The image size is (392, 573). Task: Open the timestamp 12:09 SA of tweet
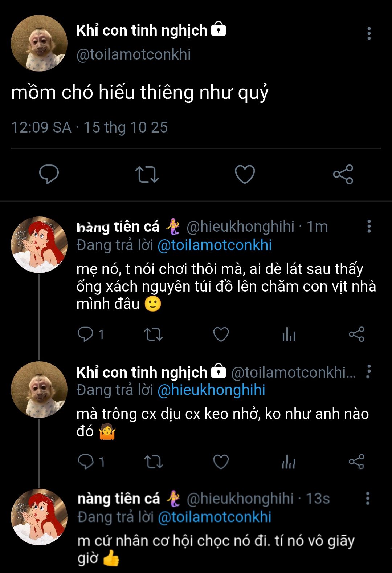click(x=41, y=127)
